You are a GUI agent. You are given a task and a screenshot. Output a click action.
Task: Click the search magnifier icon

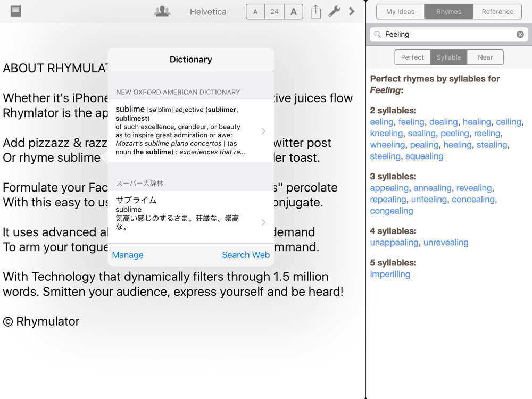(377, 34)
